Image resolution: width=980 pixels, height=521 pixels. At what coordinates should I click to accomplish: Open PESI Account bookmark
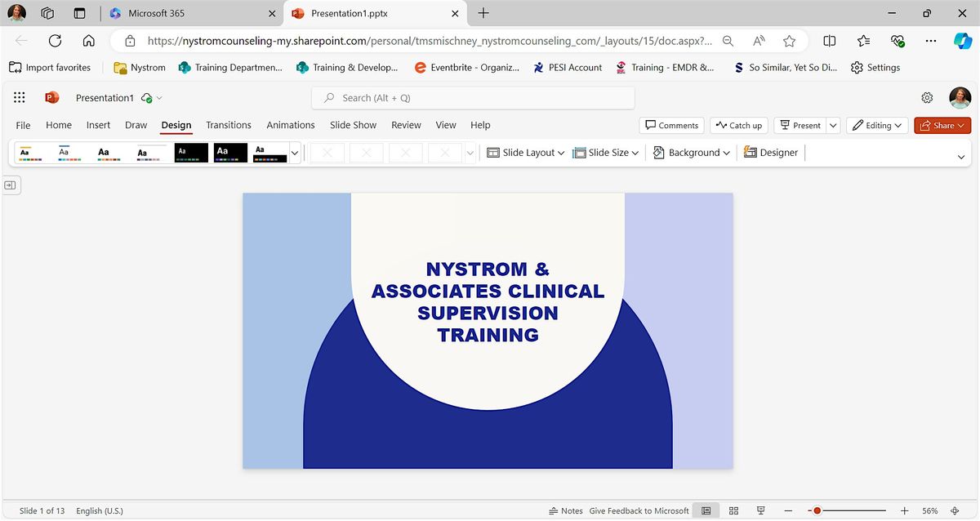pos(568,68)
